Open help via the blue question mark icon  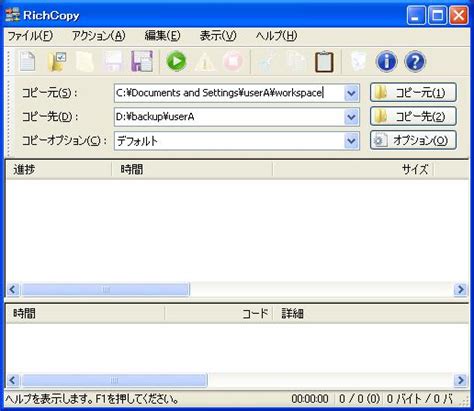pos(415,62)
